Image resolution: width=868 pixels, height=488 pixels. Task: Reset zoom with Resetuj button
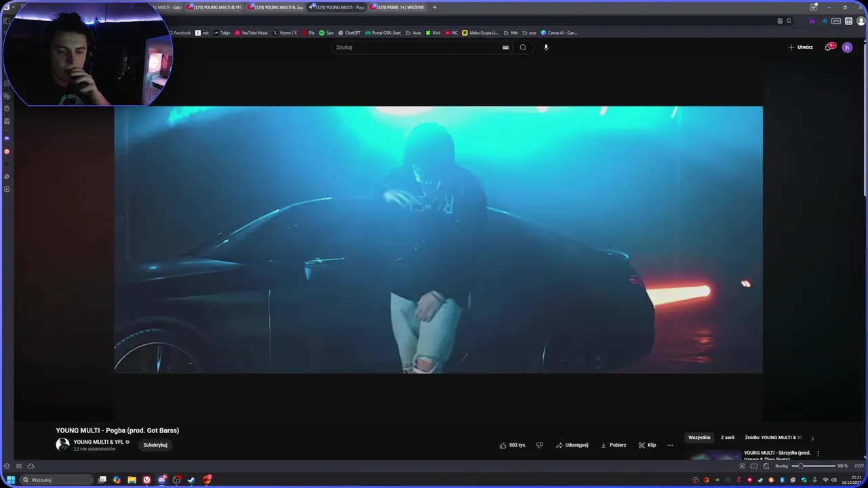pos(782,466)
